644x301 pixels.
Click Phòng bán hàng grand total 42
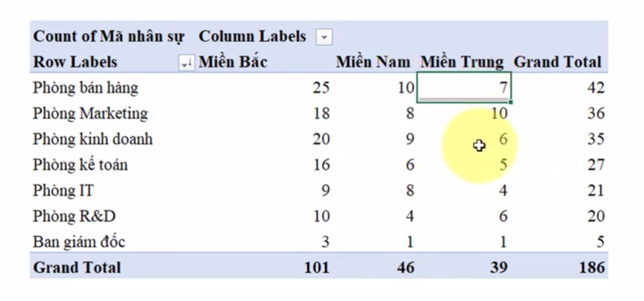595,87
